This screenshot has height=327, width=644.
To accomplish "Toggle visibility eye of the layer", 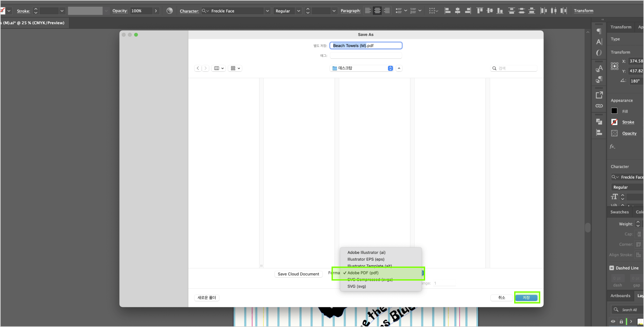I will pyautogui.click(x=613, y=322).
